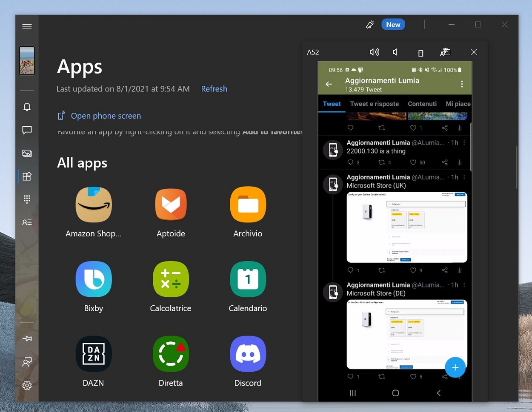Click the Refresh link
The height and width of the screenshot is (412, 532).
[214, 89]
